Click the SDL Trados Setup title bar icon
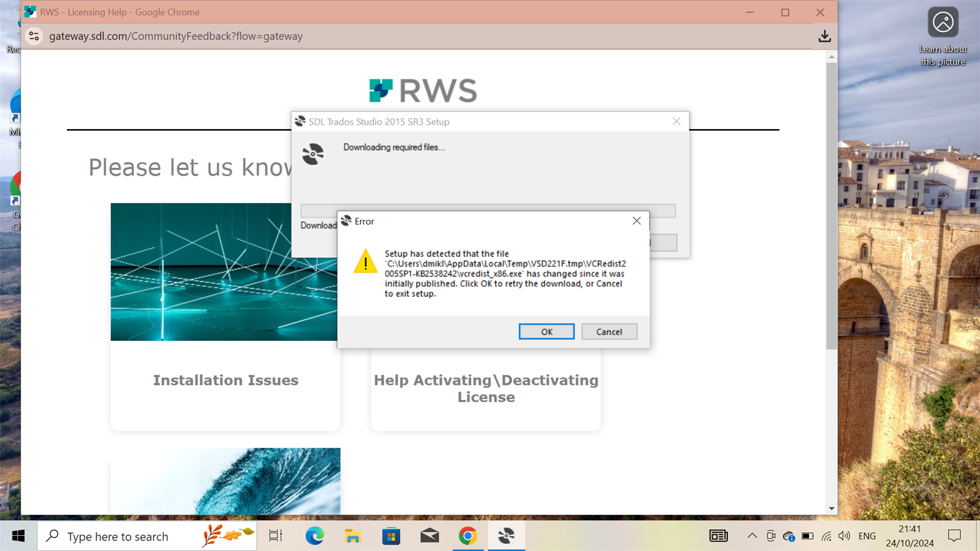 coord(300,121)
